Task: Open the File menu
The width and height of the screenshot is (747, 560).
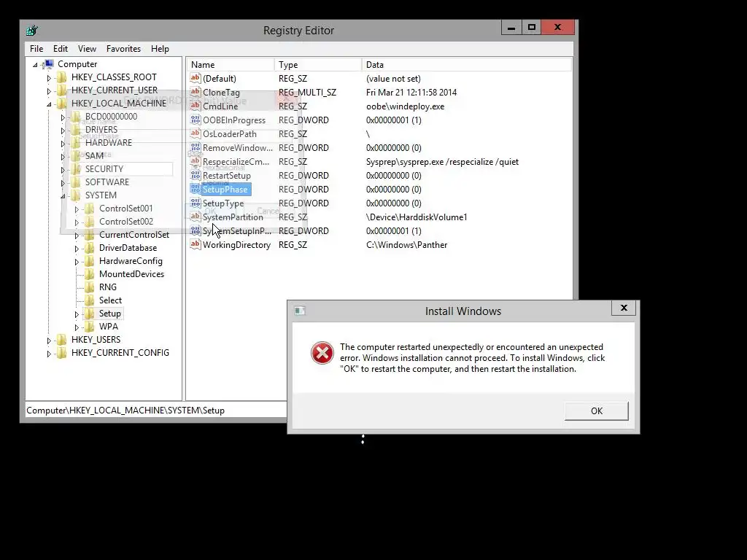Action: 36,49
